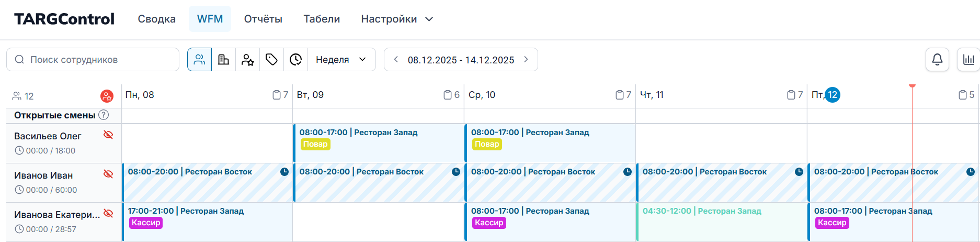Switch to the building locations view icon

click(223, 60)
